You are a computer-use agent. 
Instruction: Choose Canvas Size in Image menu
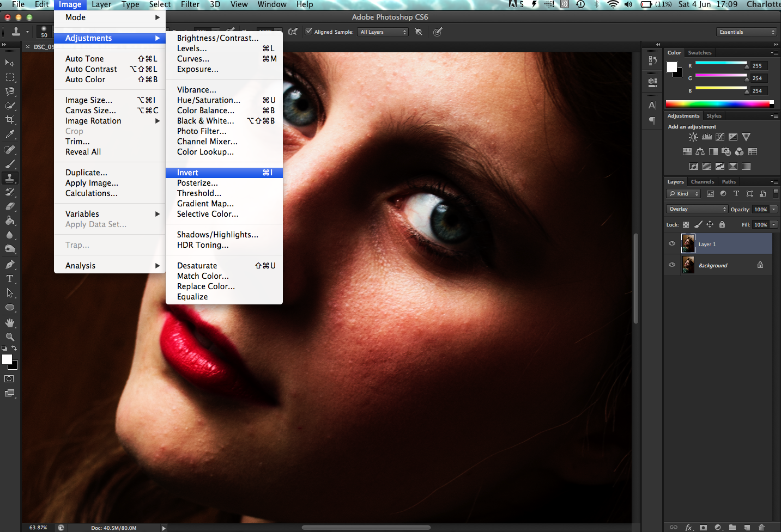point(110,111)
